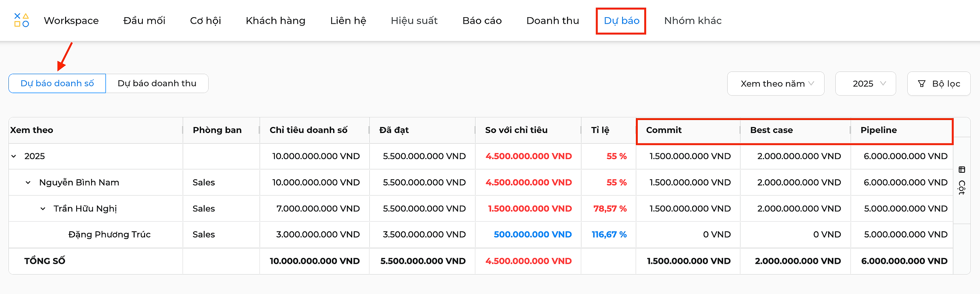Image resolution: width=980 pixels, height=294 pixels.
Task: Click the filter funnel icon
Action: [922, 84]
